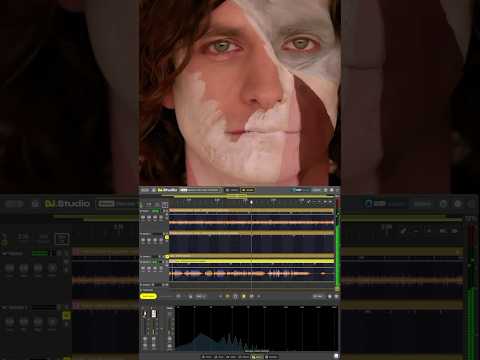
Task: Click the highlighted section in the overview bar
Action: [236, 197]
